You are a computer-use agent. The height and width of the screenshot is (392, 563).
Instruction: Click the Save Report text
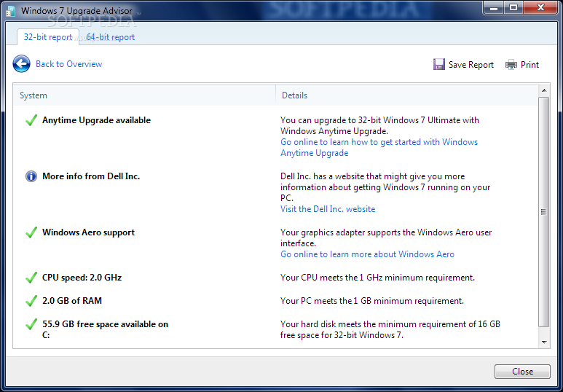pyautogui.click(x=471, y=65)
